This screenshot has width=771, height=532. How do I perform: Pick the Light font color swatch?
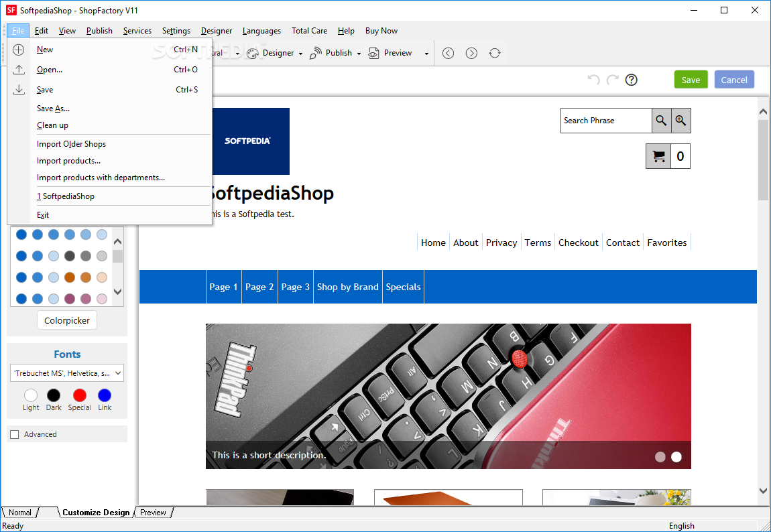click(30, 395)
